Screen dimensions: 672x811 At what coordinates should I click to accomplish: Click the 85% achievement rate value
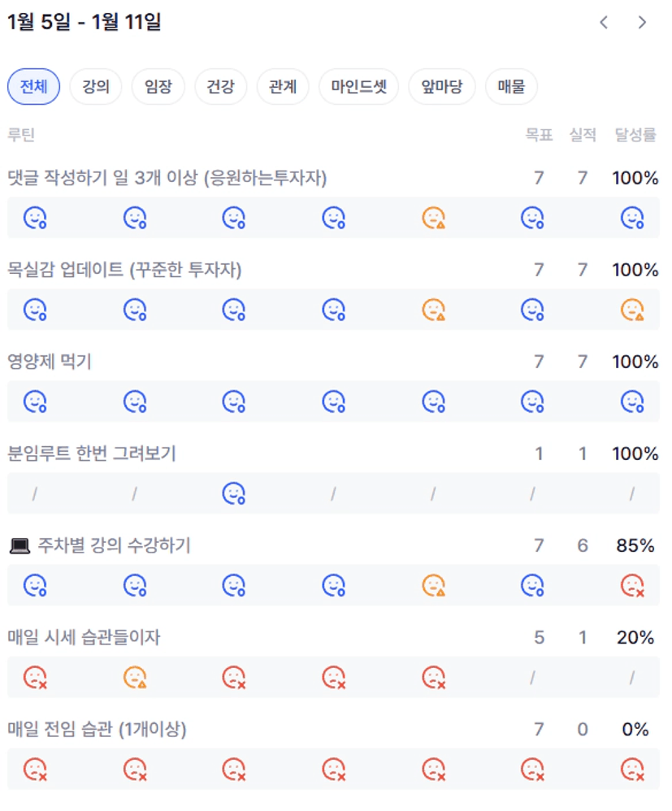pos(635,545)
